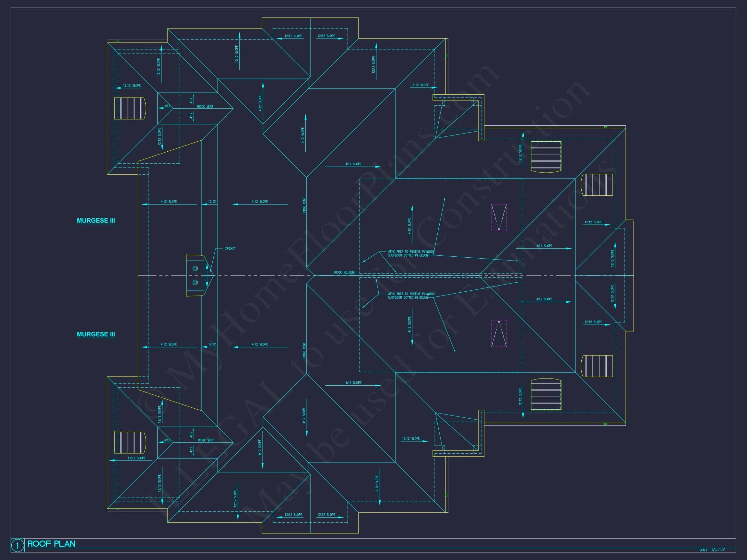This screenshot has height=560, width=747.
Task: Select the lower purple skylight symbol
Action: pyautogui.click(x=499, y=333)
